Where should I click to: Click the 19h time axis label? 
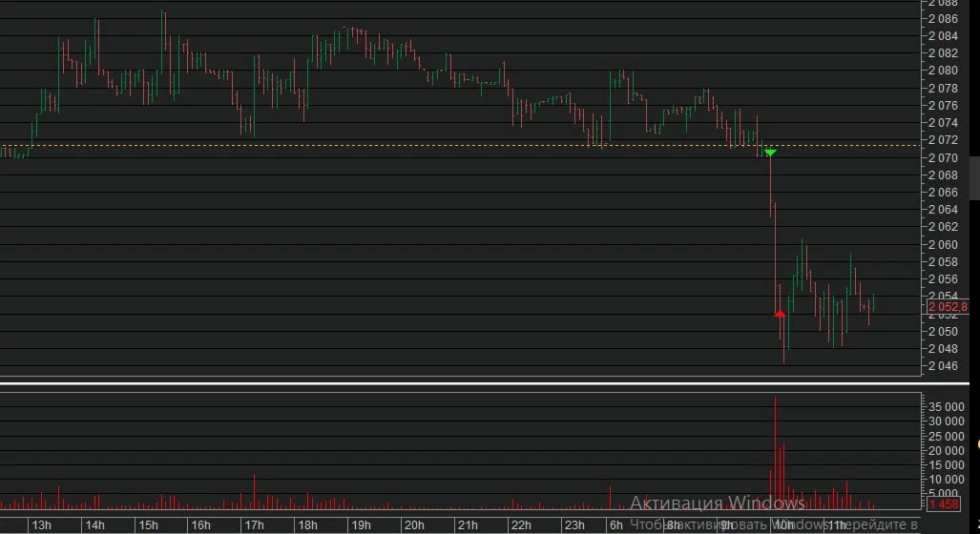(361, 524)
